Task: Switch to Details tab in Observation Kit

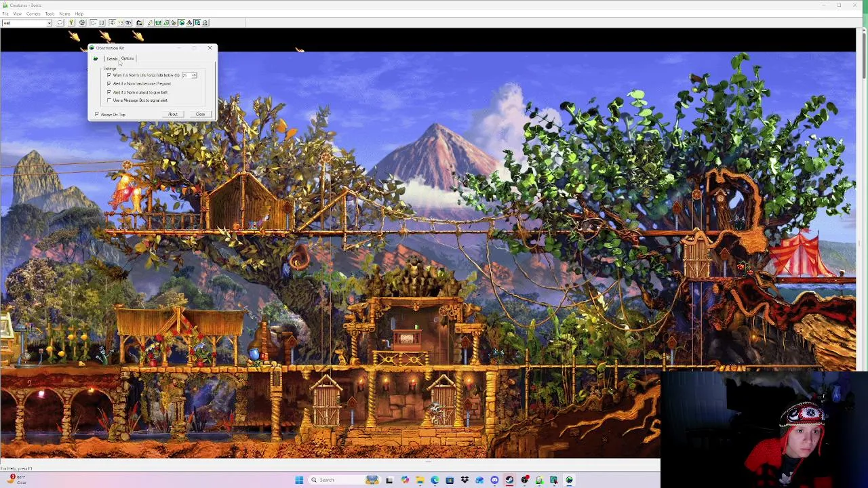Action: click(x=112, y=59)
